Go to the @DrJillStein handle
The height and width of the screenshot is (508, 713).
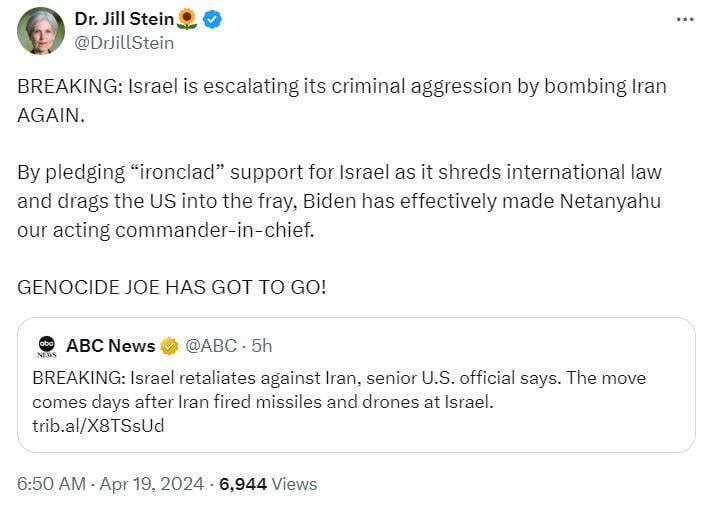(x=124, y=42)
